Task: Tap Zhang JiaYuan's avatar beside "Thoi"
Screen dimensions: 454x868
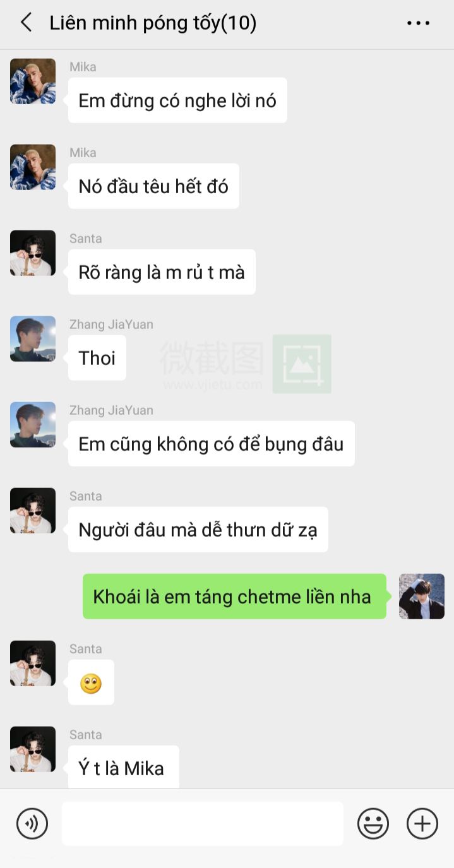Action: point(33,339)
